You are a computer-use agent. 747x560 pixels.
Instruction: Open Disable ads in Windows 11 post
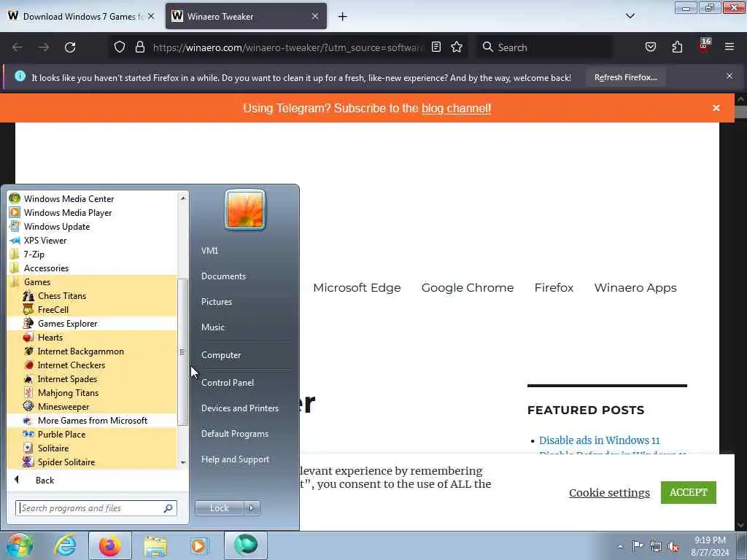tap(599, 440)
